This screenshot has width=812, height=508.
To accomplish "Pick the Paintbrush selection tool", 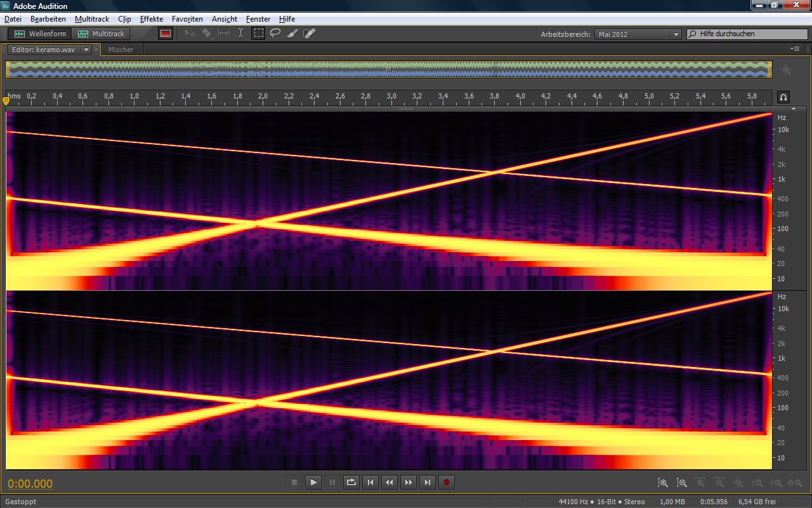I will tap(292, 34).
